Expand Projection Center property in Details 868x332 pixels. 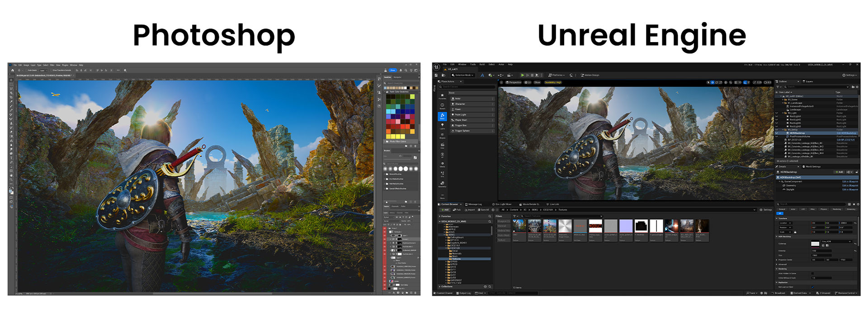coord(776,260)
